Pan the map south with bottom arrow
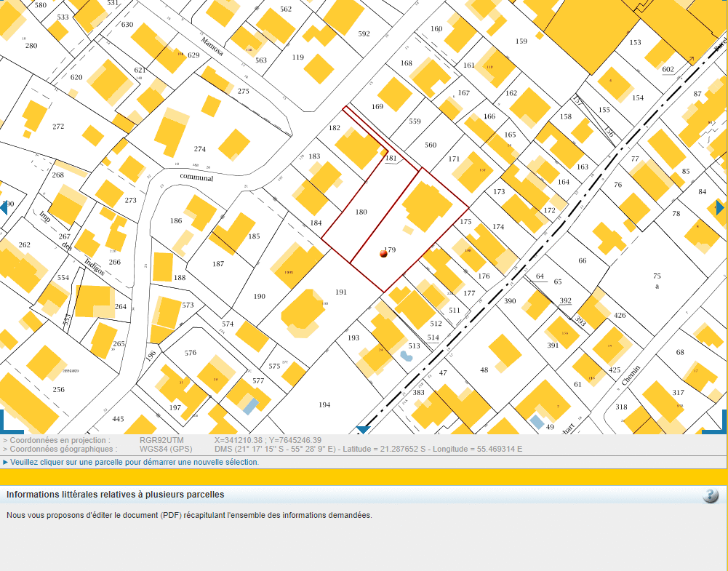Image resolution: width=728 pixels, height=571 pixels. pyautogui.click(x=363, y=430)
